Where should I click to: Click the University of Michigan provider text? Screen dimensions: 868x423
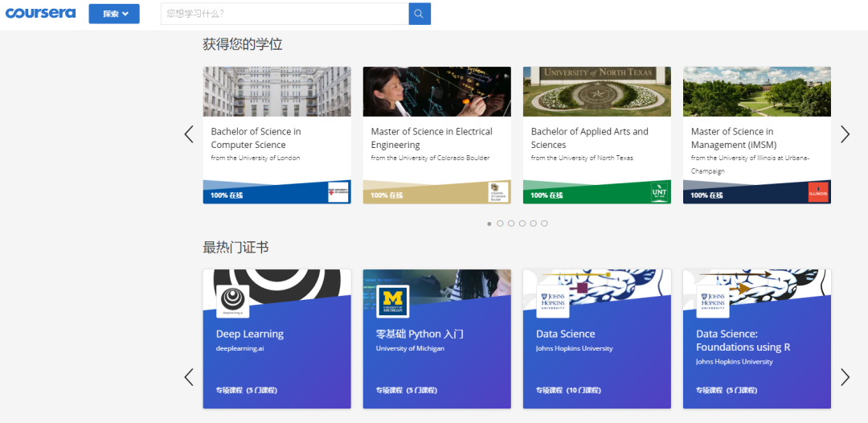pyautogui.click(x=410, y=349)
